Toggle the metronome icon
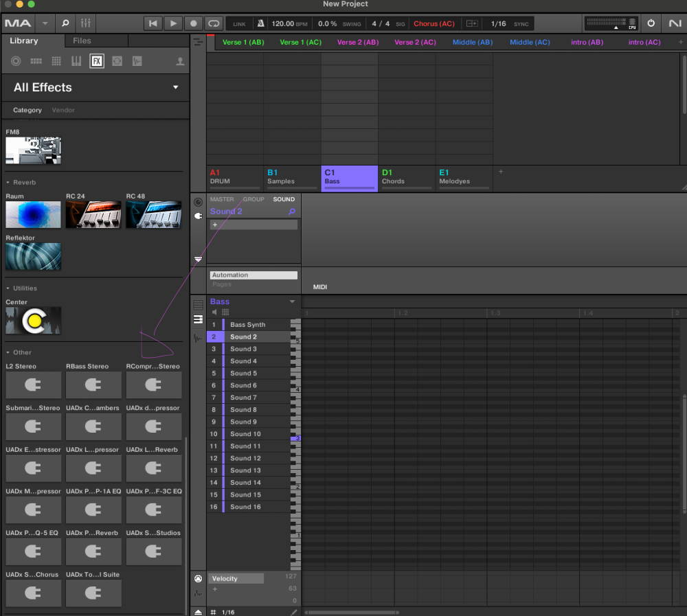 [x=260, y=23]
